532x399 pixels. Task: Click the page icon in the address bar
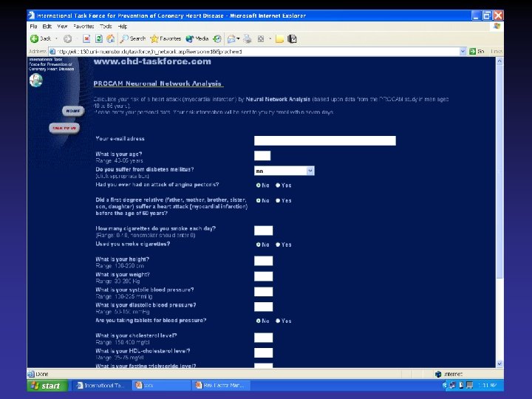pyautogui.click(x=52, y=52)
